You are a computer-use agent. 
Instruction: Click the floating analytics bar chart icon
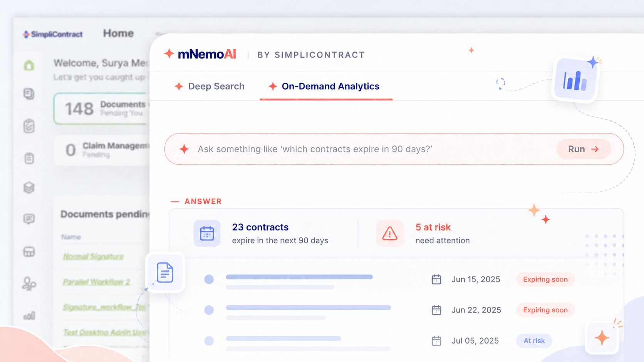click(x=575, y=80)
